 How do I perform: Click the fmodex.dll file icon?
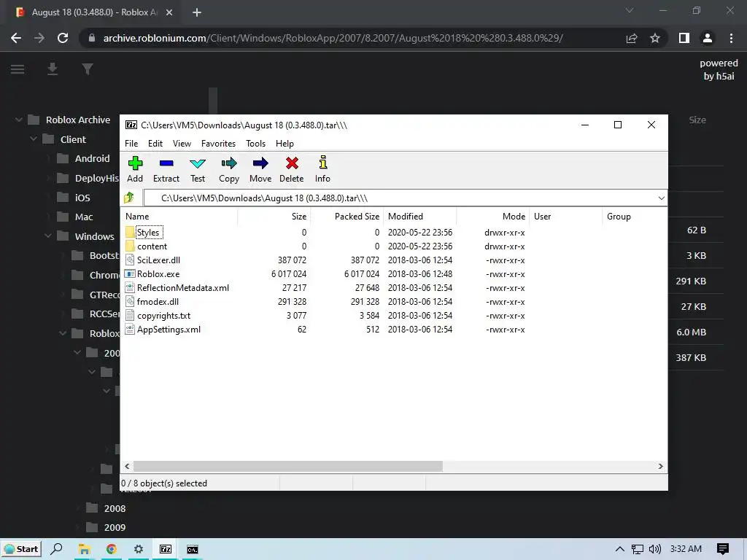coord(130,301)
